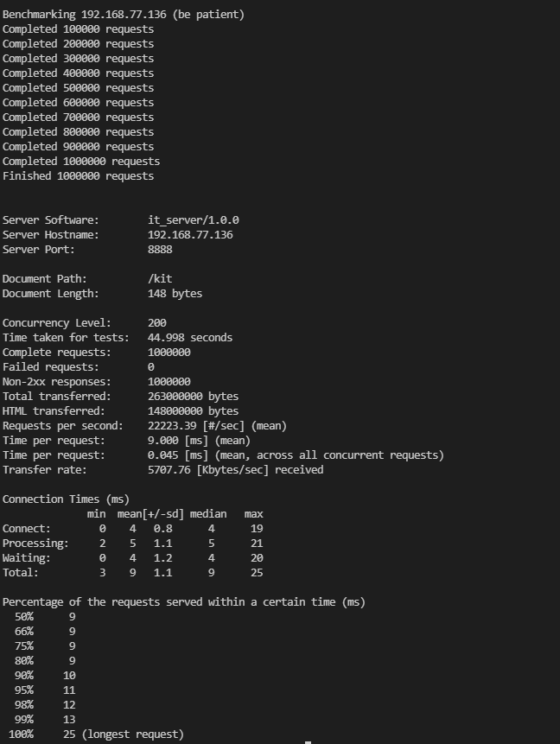
Task: Click the Time taken value 44.998 seconds
Action: [190, 338]
